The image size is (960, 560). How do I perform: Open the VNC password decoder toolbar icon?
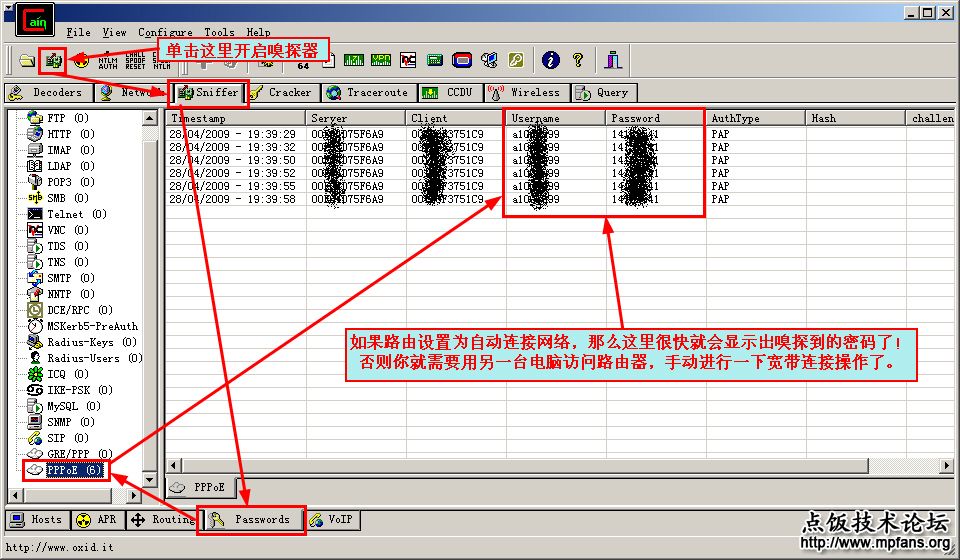(408, 60)
